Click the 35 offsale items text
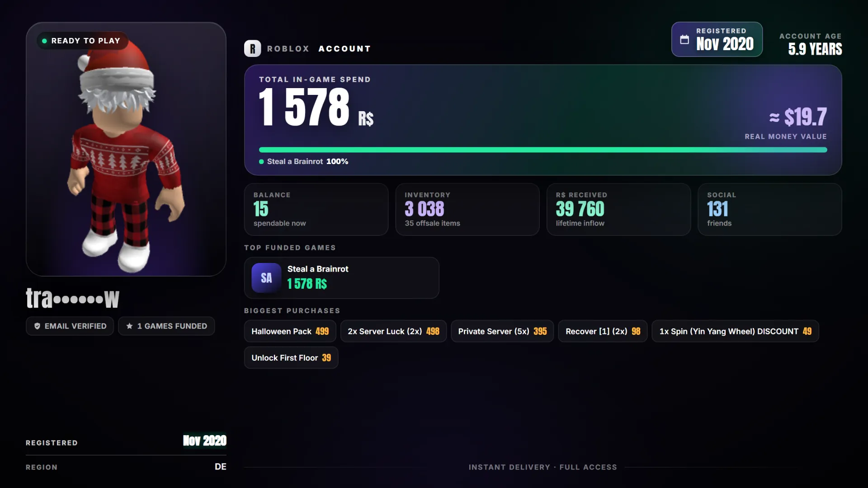 pyautogui.click(x=432, y=223)
